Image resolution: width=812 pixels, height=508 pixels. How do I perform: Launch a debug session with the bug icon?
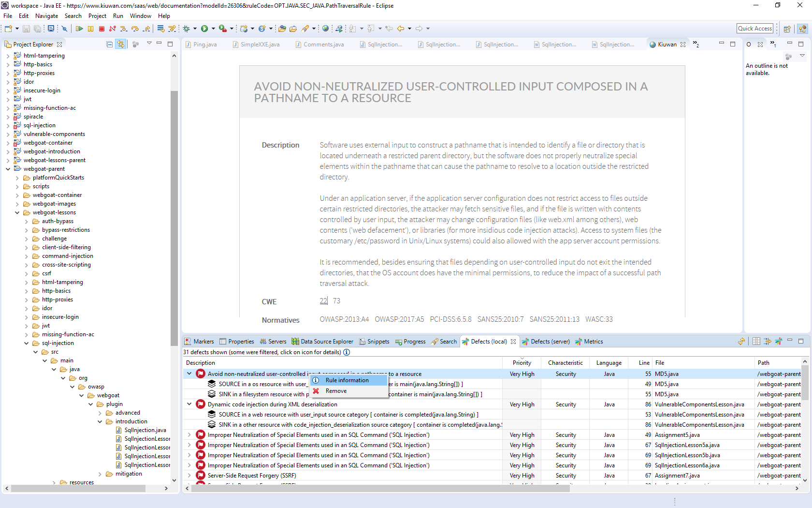(186, 29)
